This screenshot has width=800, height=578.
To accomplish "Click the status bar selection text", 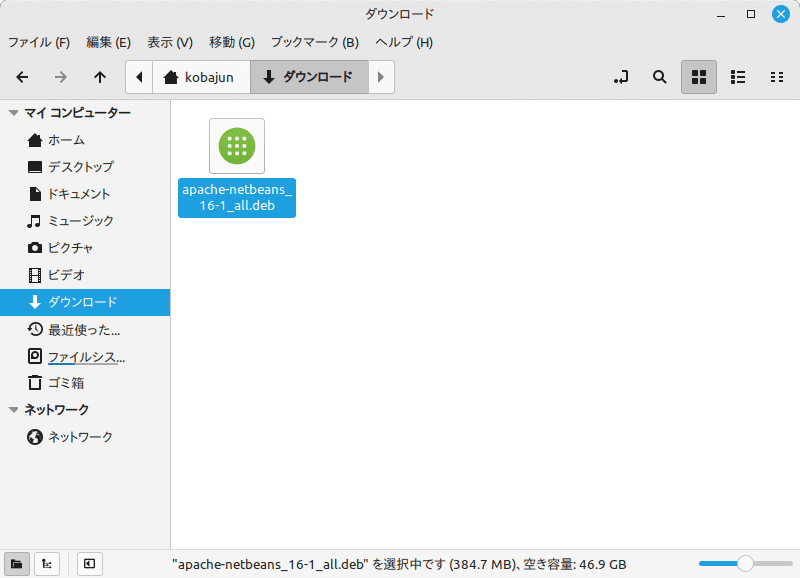I will coord(399,564).
